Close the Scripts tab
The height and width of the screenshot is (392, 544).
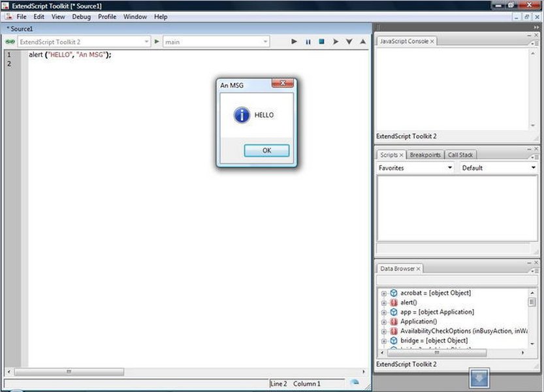401,155
